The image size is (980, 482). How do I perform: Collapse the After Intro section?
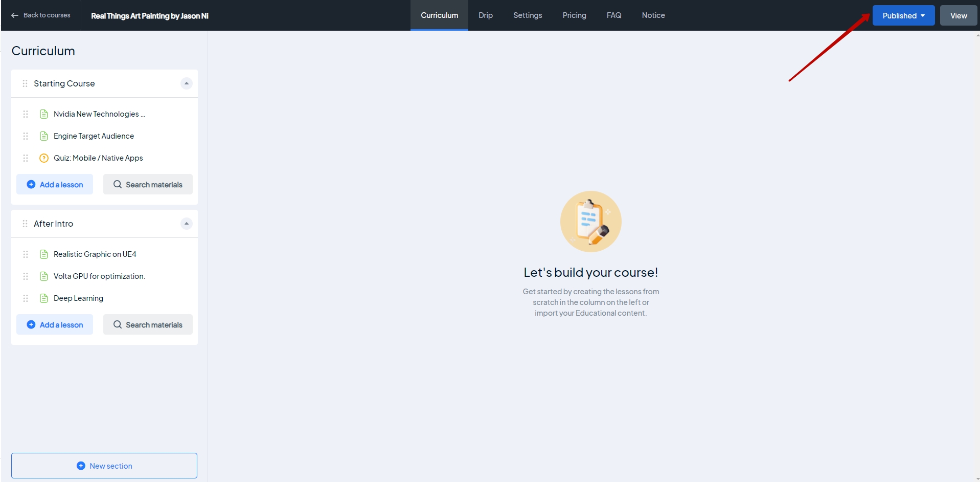(186, 224)
